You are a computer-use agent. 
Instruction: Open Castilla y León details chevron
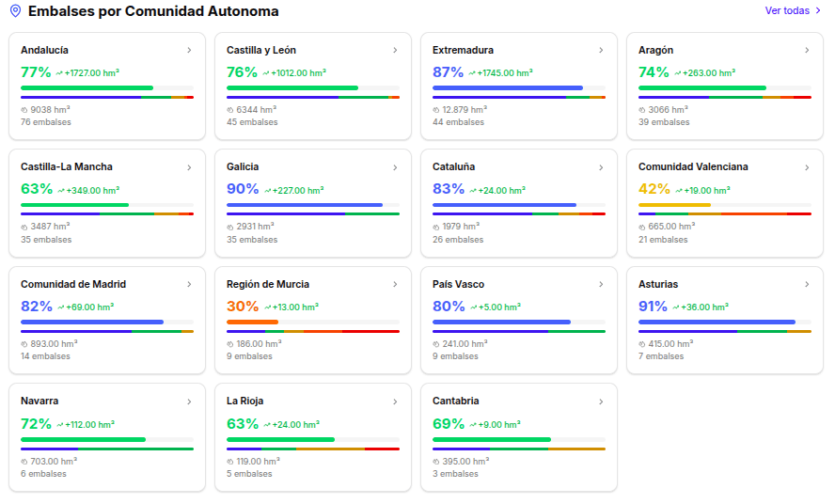(395, 50)
